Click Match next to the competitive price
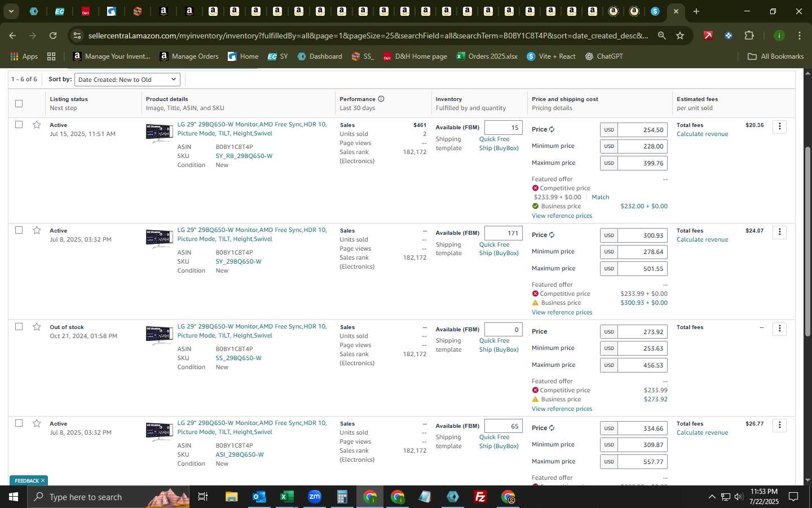Image resolution: width=812 pixels, height=508 pixels. (600, 197)
